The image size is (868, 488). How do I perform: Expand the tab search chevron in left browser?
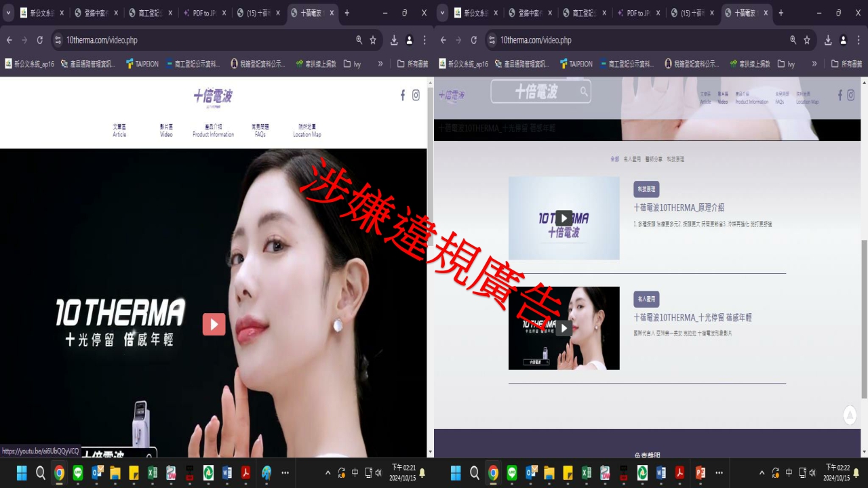[9, 13]
